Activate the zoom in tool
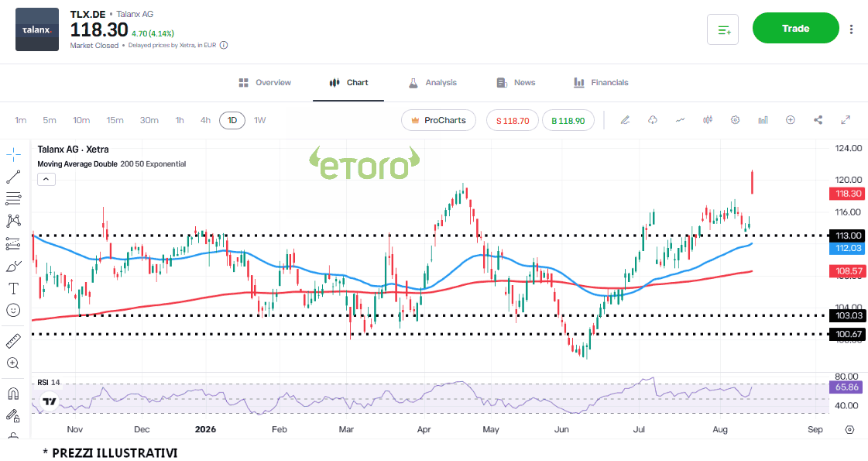Screen dimensions: 868x461 (13, 363)
